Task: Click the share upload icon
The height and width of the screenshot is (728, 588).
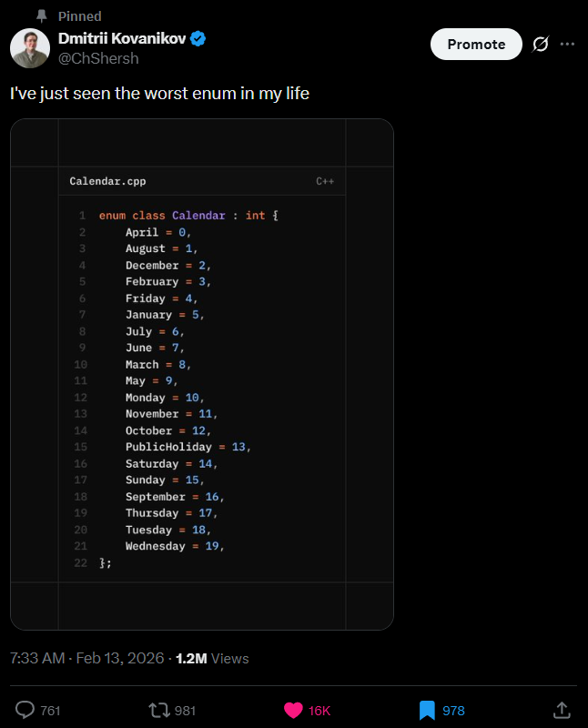Action: coord(562,710)
